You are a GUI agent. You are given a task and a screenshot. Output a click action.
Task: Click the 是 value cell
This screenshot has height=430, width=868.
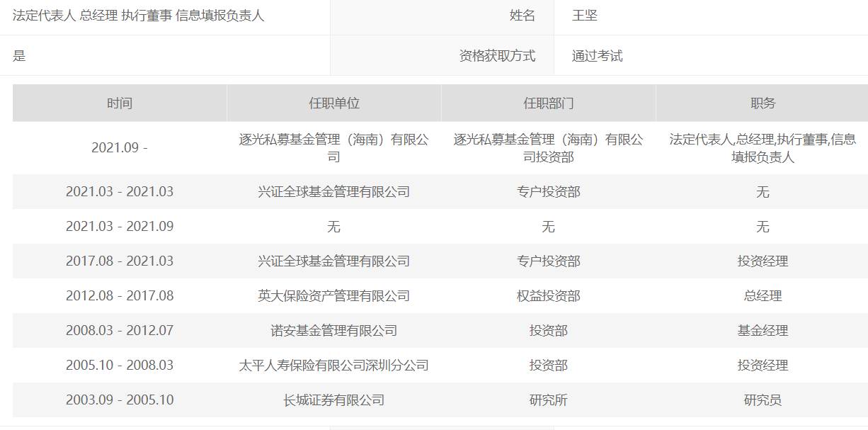point(19,56)
